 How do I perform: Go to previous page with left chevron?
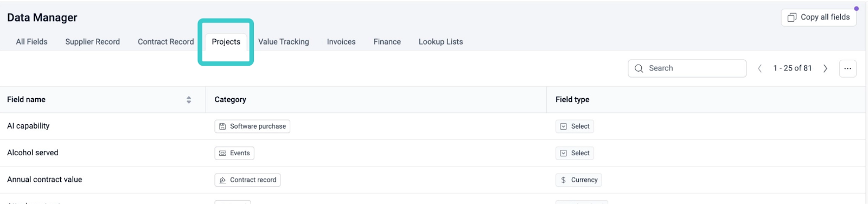pyautogui.click(x=760, y=68)
